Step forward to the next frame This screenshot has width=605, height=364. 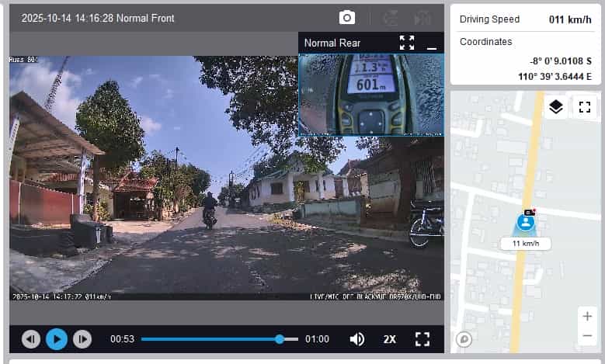(82, 339)
